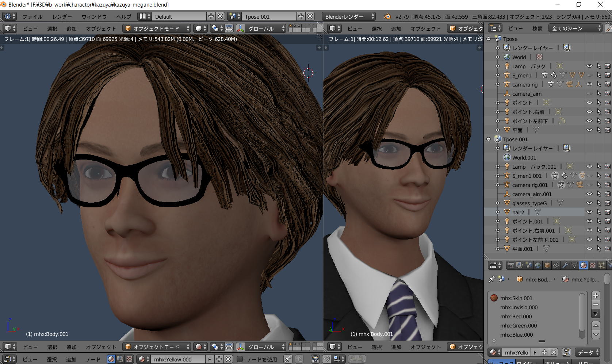The width and height of the screenshot is (612, 364).
Task: Add a new material slot with plus
Action: click(596, 295)
